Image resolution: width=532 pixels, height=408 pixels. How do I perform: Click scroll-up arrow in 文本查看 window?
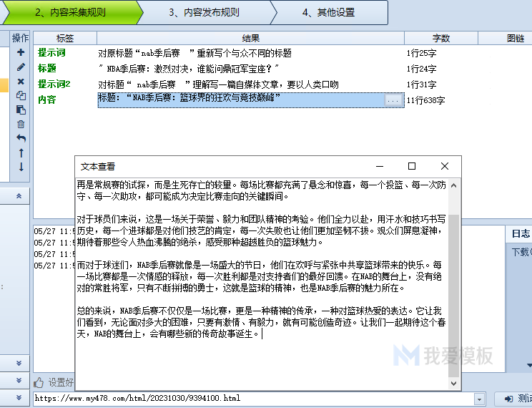point(453,185)
